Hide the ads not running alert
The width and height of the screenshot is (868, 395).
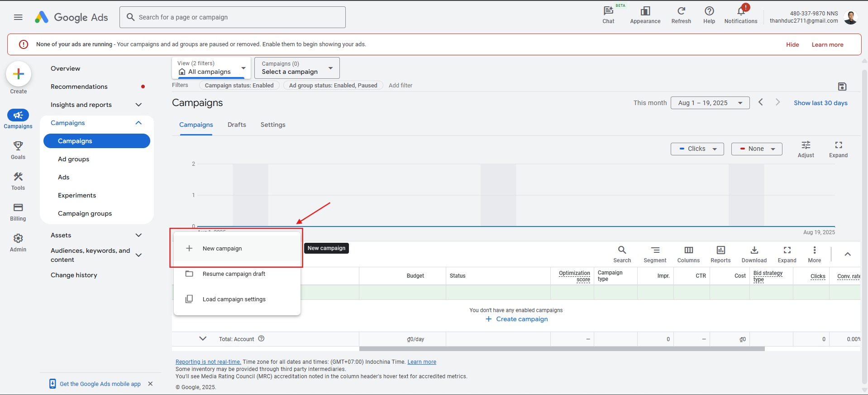click(x=792, y=45)
